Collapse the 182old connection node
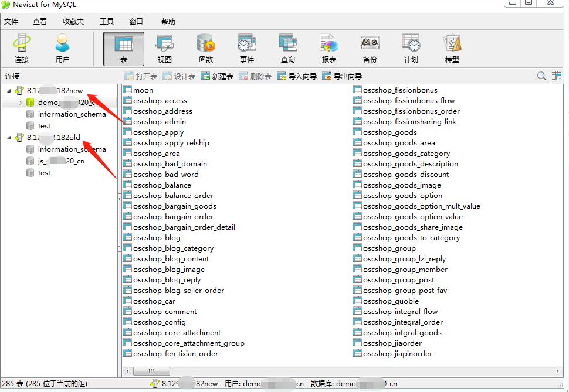 pos(9,138)
